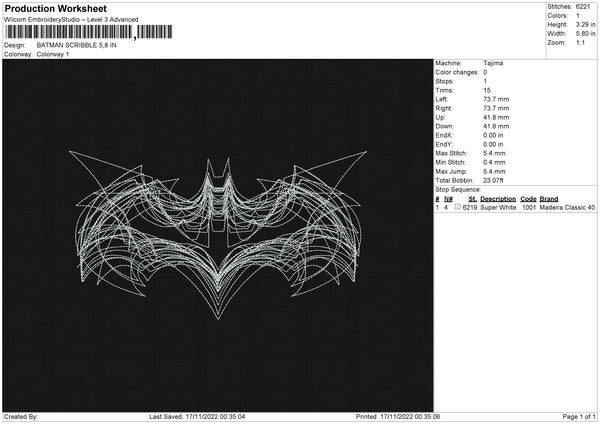The width and height of the screenshot is (600, 424).
Task: Click the Machine value 'Tajima'
Action: point(493,63)
